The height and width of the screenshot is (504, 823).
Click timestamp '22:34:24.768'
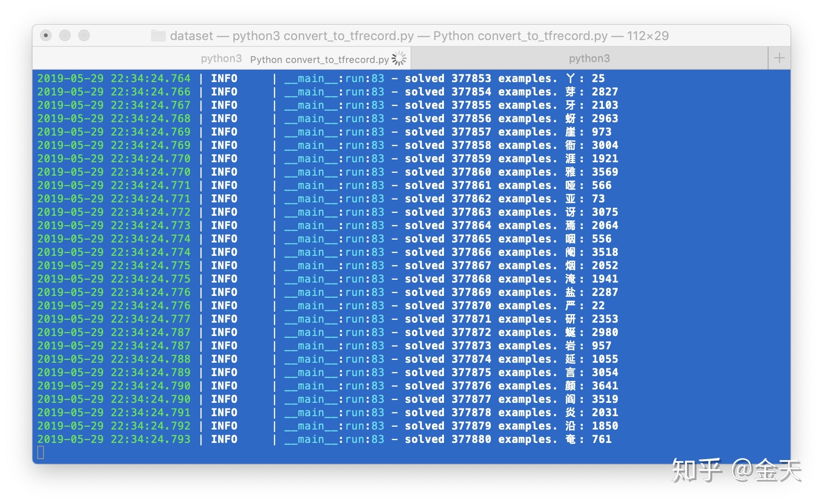point(150,118)
